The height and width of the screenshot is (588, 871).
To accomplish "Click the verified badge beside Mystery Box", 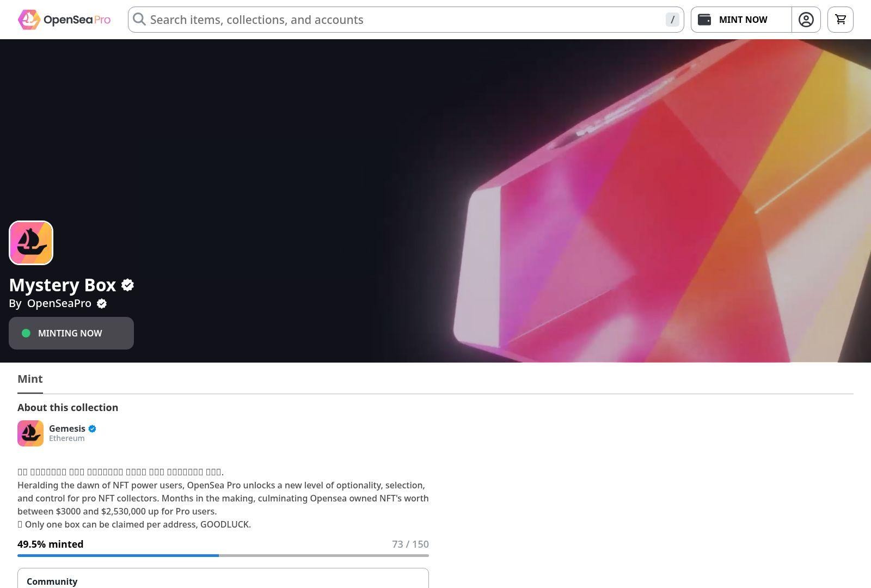I will tap(128, 285).
